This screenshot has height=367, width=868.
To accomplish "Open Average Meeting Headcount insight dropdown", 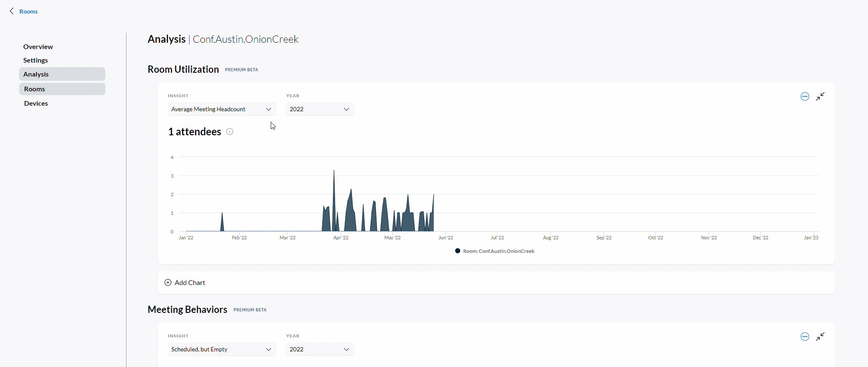I will pos(222,109).
